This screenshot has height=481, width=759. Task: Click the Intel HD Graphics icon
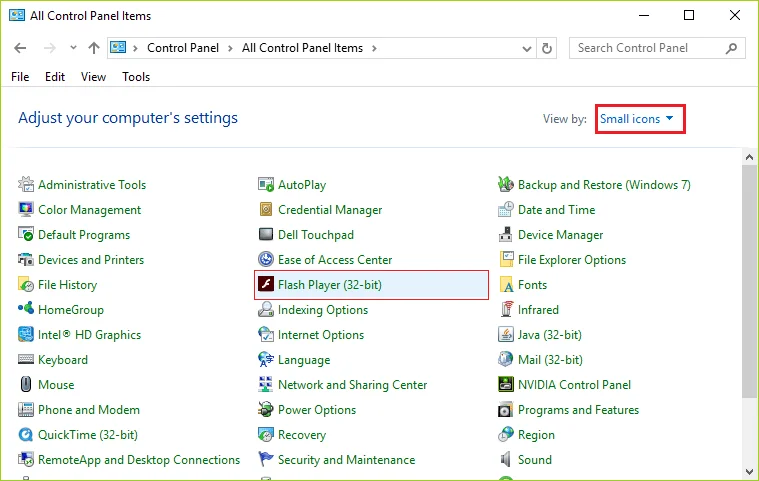[26, 334]
